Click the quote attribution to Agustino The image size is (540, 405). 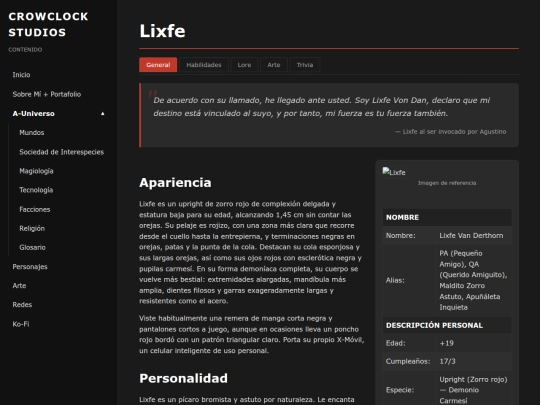(450, 132)
